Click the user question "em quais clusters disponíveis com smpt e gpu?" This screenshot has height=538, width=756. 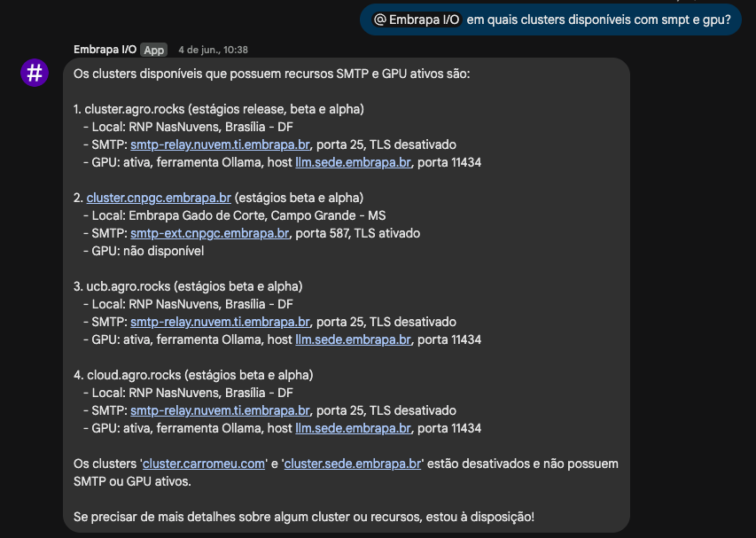point(598,19)
